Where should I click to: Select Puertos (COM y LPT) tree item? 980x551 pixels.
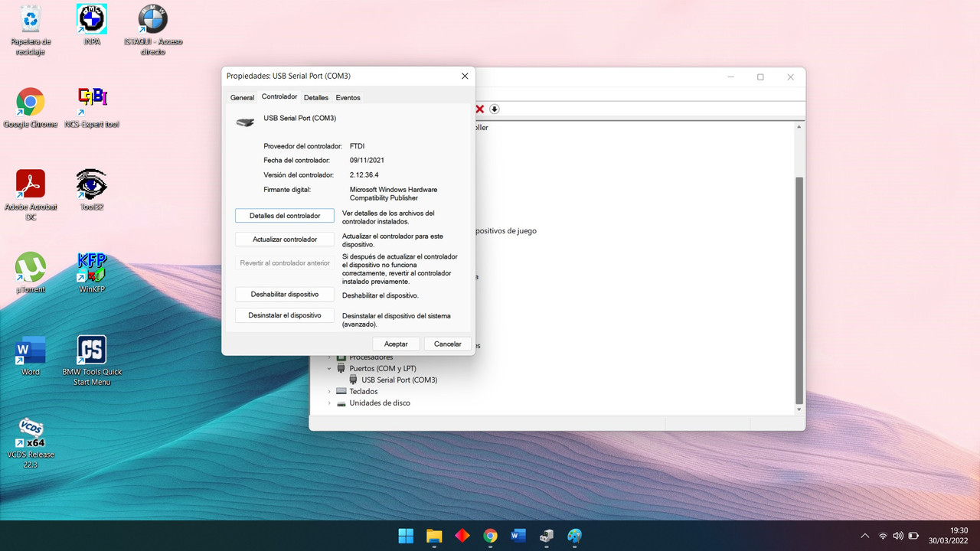[x=383, y=369]
